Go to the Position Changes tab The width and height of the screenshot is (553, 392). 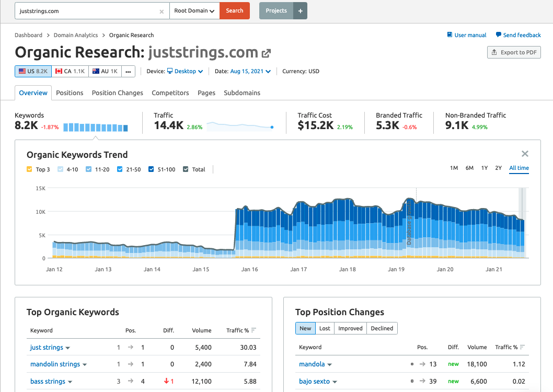[118, 93]
